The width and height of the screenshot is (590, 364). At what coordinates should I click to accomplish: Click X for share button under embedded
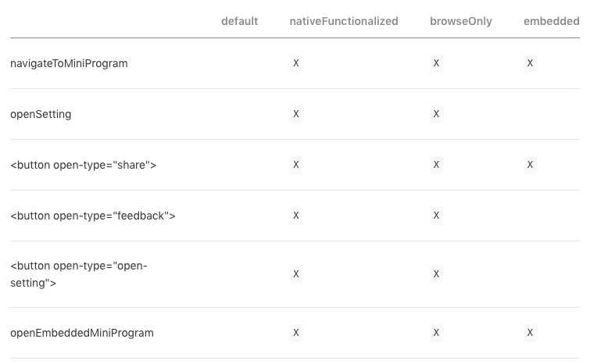(530, 165)
